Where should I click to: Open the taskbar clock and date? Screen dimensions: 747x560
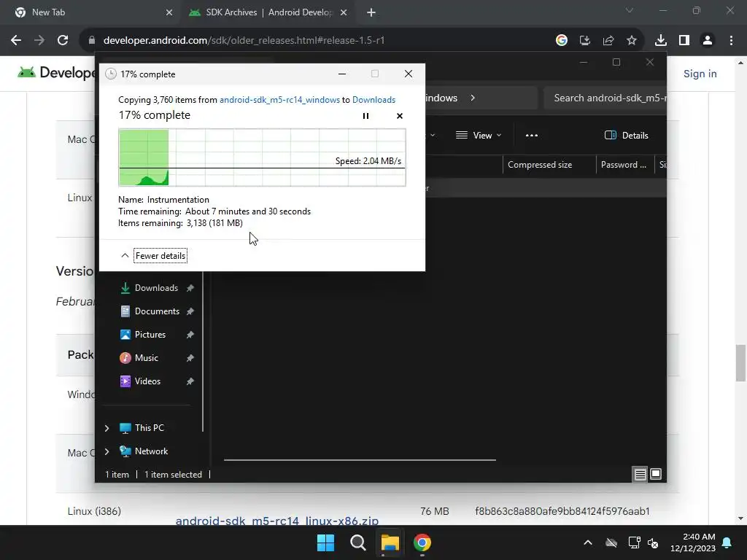[693, 542]
